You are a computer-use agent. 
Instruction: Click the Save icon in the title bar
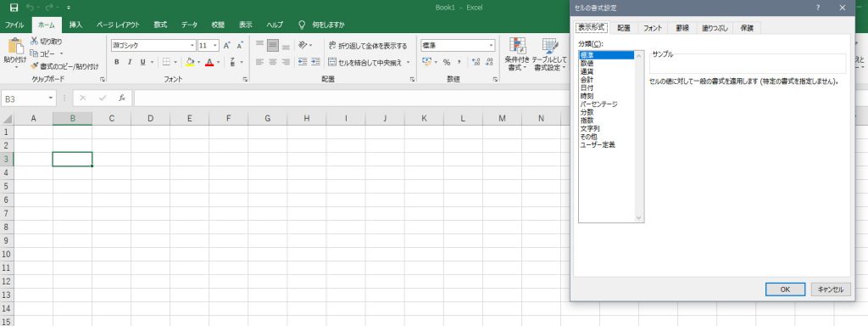click(14, 8)
